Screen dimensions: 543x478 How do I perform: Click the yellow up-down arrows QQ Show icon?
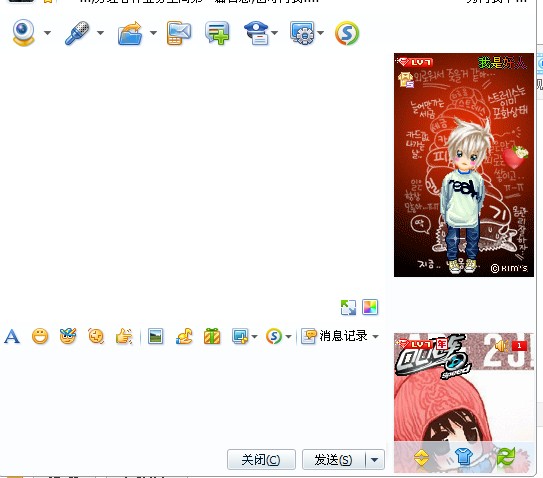(x=421, y=458)
